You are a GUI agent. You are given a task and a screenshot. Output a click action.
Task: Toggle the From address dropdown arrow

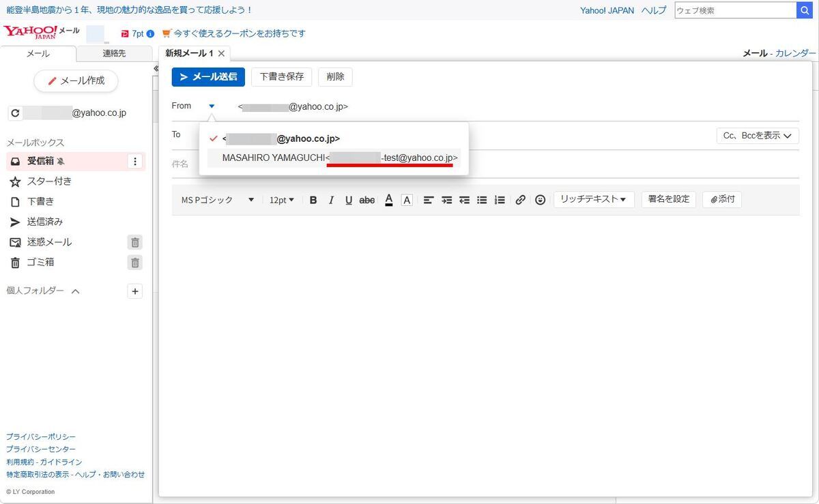pyautogui.click(x=212, y=106)
